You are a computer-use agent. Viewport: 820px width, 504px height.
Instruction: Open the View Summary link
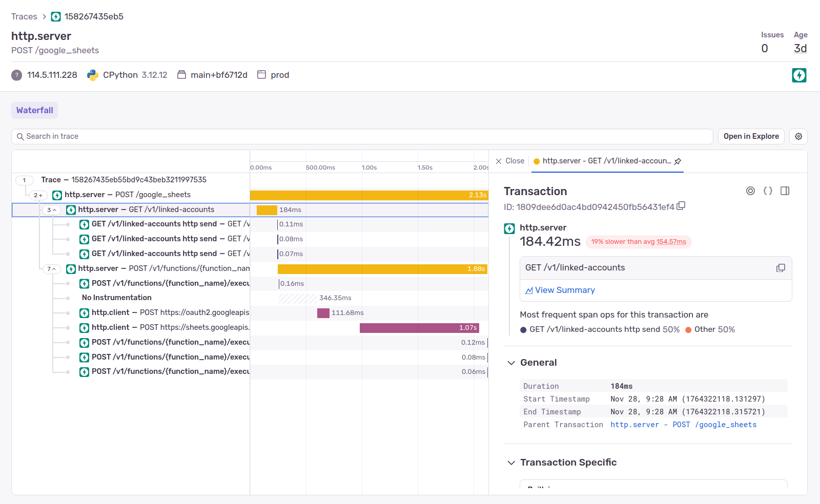click(564, 290)
